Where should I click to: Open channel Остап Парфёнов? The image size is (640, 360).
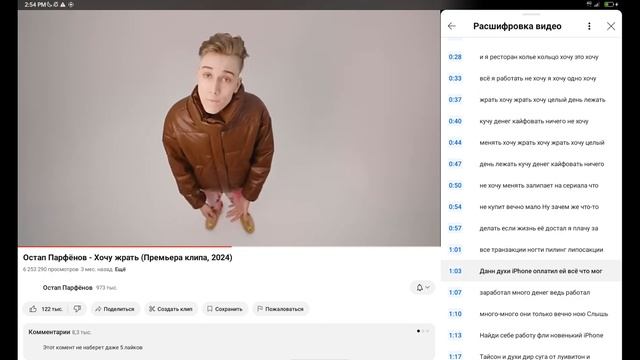tap(68, 288)
